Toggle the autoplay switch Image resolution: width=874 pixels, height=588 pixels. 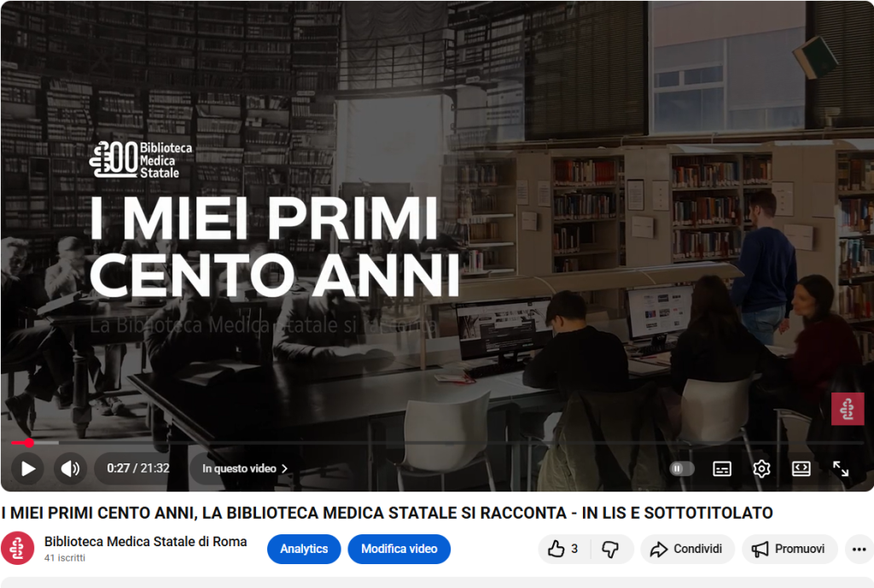pyautogui.click(x=681, y=469)
